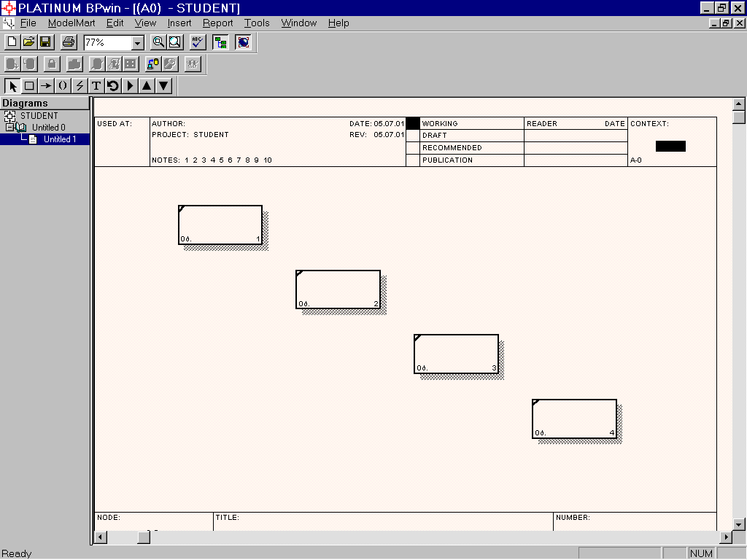The height and width of the screenshot is (560, 747).
Task: Click the vertical scrollbar down arrow
Action: [738, 524]
